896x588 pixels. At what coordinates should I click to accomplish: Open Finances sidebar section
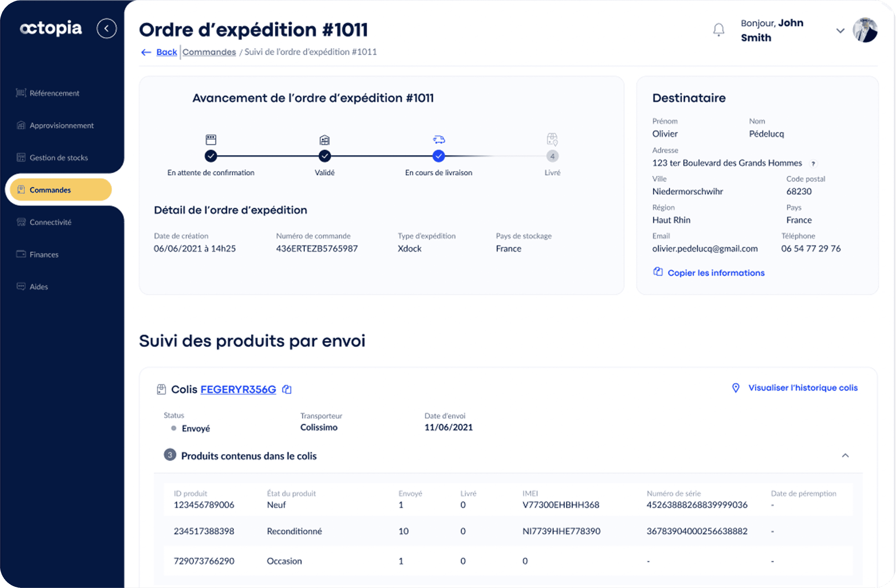coord(44,254)
